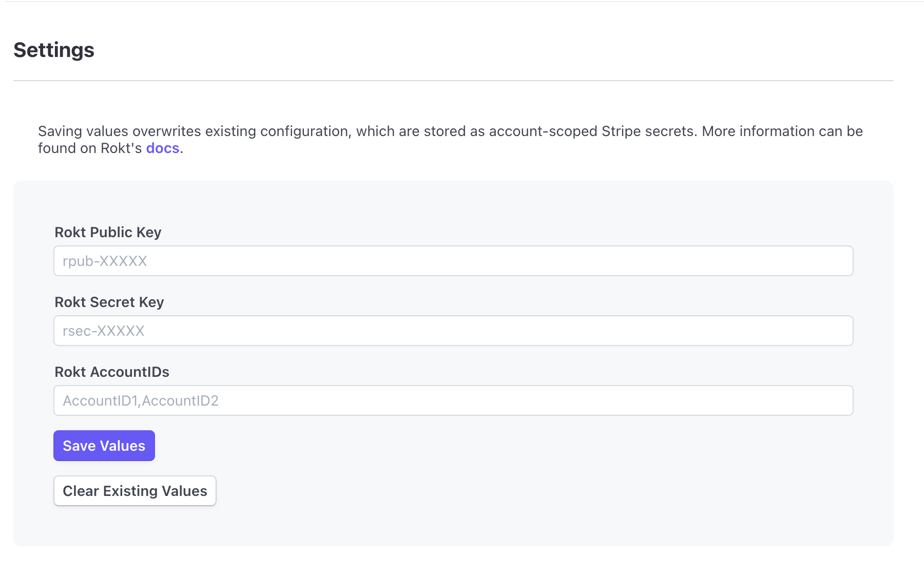Click the divider line beneath Settings title
This screenshot has height=575, width=924.
453,81
